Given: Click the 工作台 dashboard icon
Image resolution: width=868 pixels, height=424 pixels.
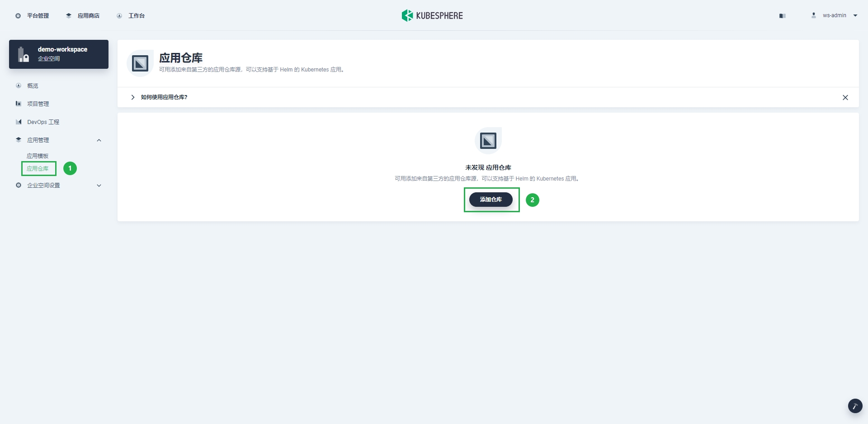Looking at the screenshot, I should [119, 16].
